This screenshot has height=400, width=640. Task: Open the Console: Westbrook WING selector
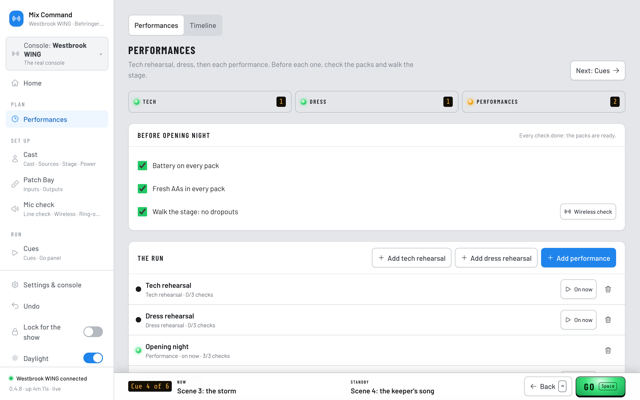pyautogui.click(x=57, y=54)
